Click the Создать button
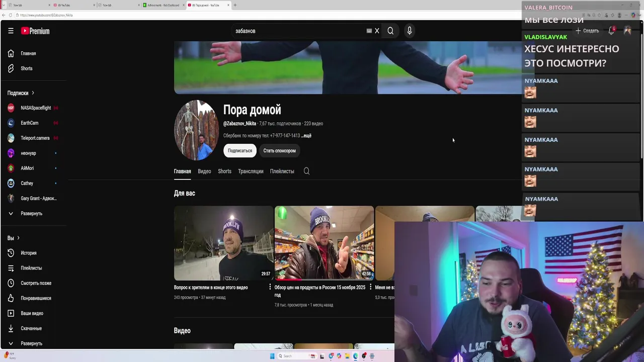This screenshot has height=362, width=644. point(587,31)
